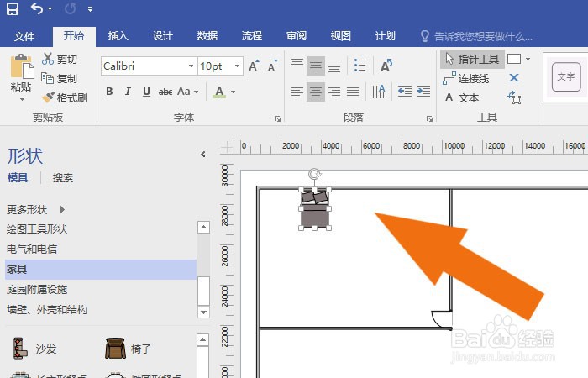
Task: Click the 沙发 sofa shape icon
Action: pyautogui.click(x=20, y=349)
